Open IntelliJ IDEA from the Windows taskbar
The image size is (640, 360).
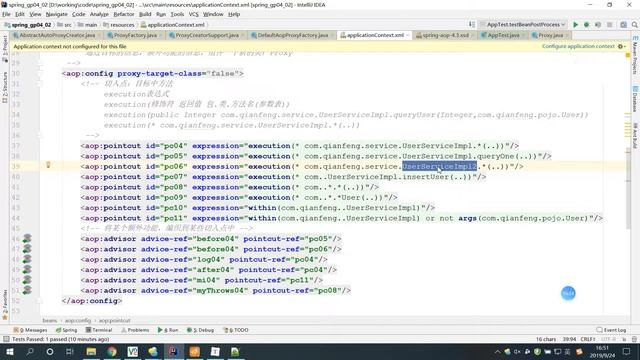point(173,351)
